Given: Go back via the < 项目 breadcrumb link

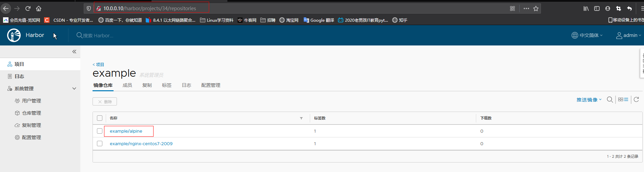Looking at the screenshot, I should (98, 64).
